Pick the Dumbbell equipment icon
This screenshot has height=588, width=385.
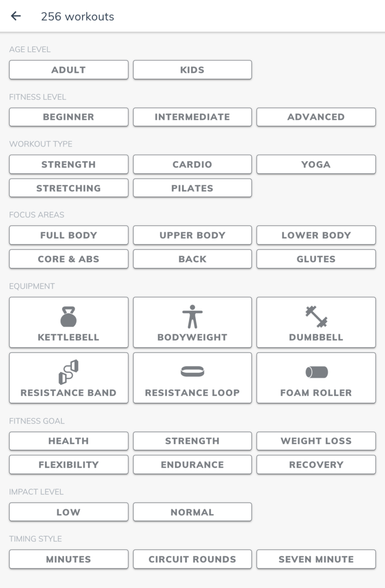pyautogui.click(x=316, y=317)
